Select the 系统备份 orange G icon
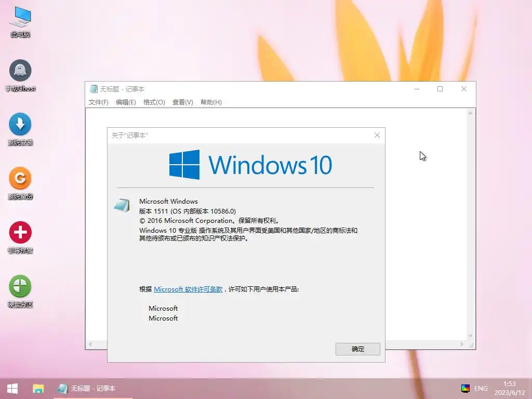This screenshot has height=399, width=532. pos(20,183)
